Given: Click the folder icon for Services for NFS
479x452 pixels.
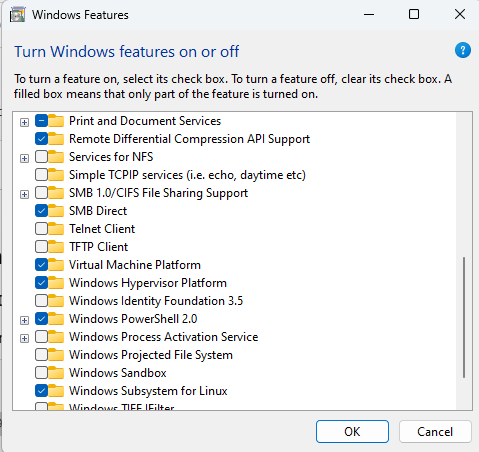Looking at the screenshot, I should (56, 157).
